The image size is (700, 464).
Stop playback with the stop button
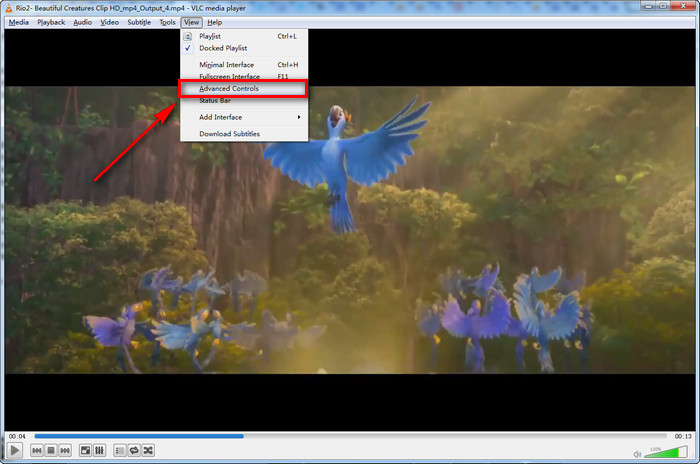pyautogui.click(x=51, y=451)
